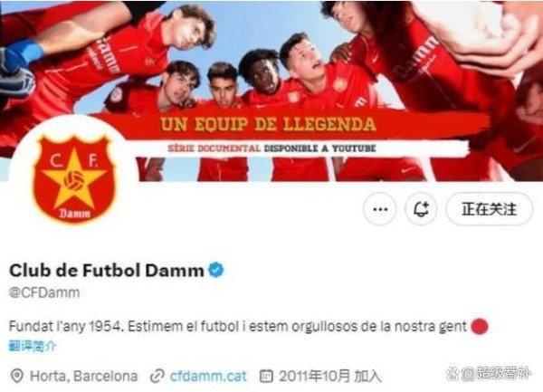Click the 2011年10月 加入 join date
The width and height of the screenshot is (543, 392).
[330, 376]
